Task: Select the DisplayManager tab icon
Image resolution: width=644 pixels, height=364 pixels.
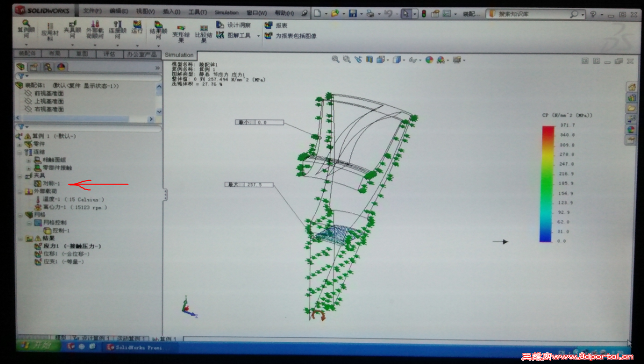Action: tap(61, 67)
